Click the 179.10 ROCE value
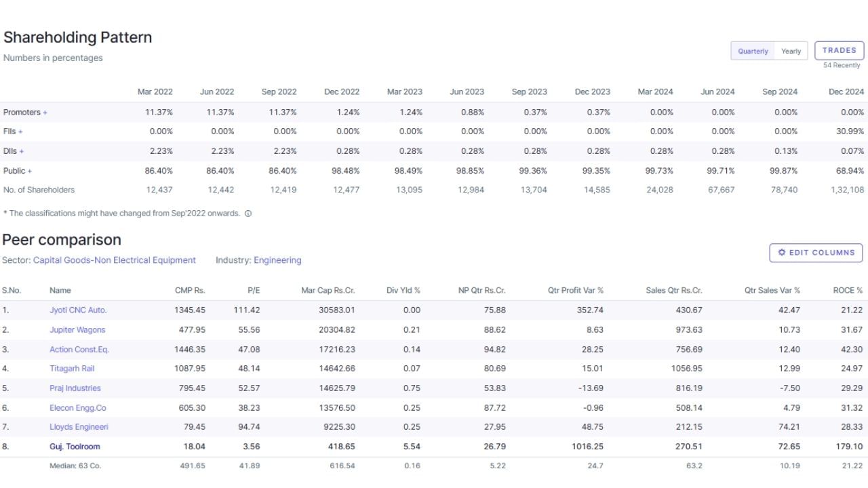 pos(850,447)
